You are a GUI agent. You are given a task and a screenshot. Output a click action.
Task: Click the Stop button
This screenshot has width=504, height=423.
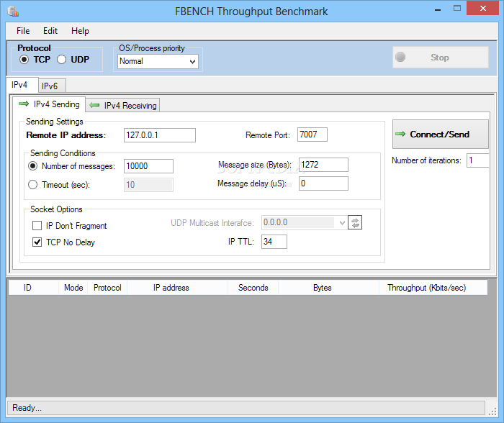tap(441, 57)
